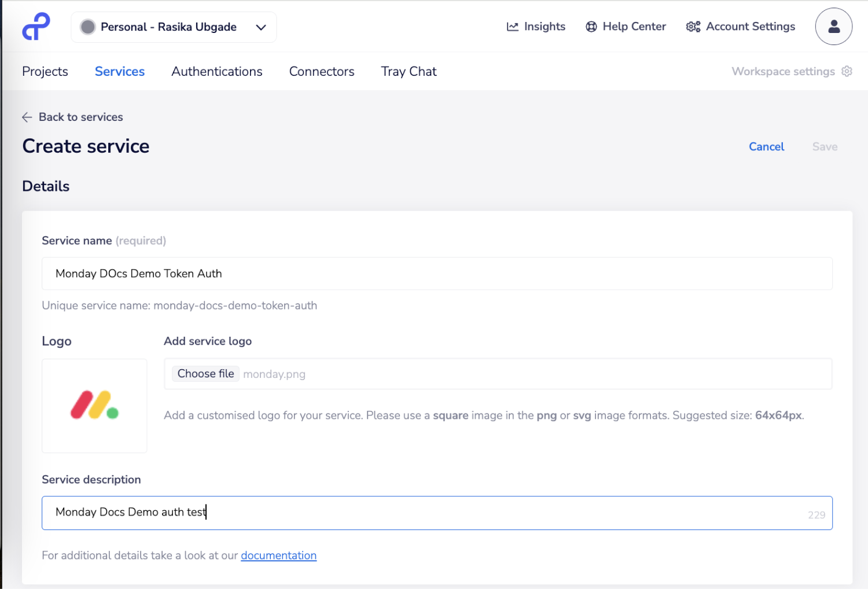Image resolution: width=868 pixels, height=589 pixels.
Task: Cancel creating the service
Action: [766, 146]
